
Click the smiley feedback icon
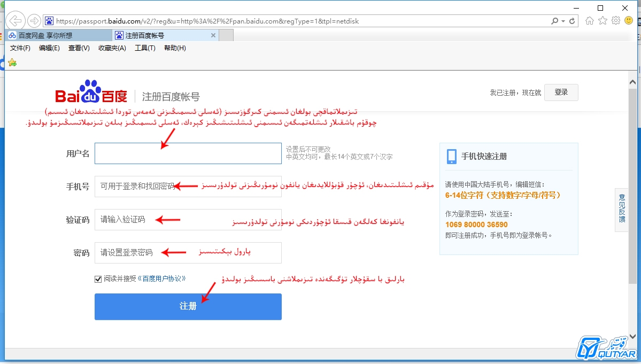[629, 20]
